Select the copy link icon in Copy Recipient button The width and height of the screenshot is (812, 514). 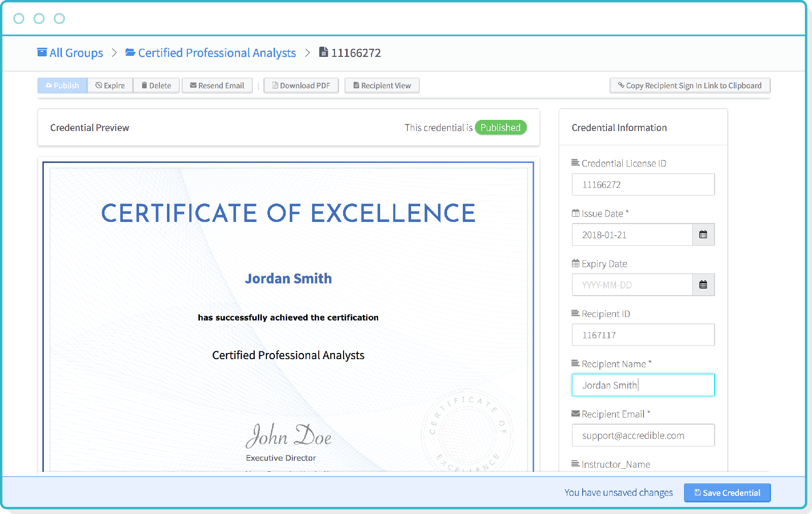tap(621, 85)
